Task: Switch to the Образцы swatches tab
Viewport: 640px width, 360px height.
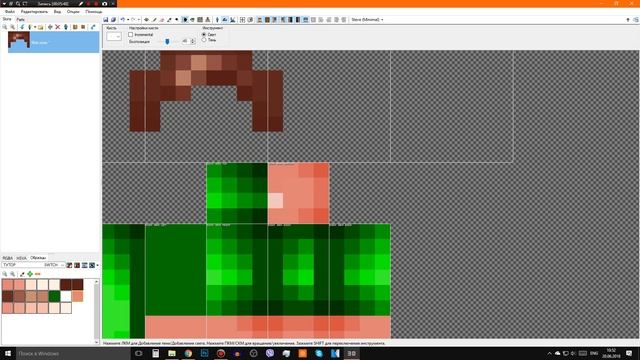Action: click(38, 258)
